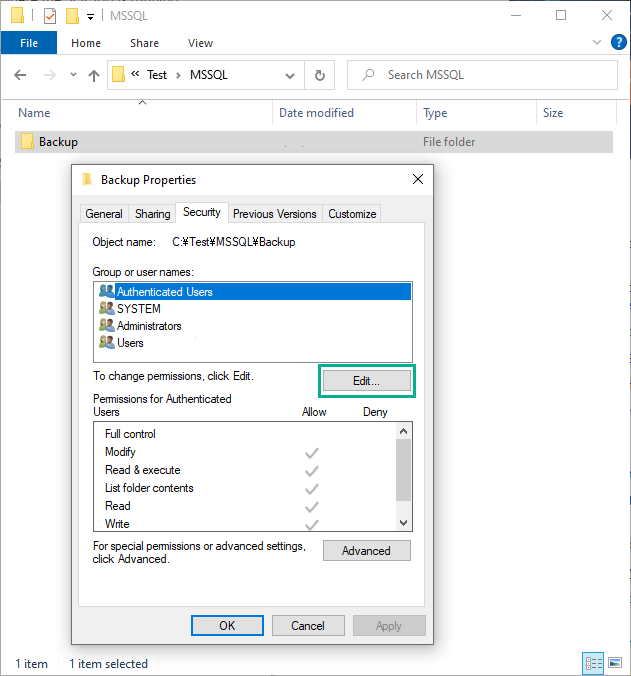Go back using the Back arrow

(x=21, y=75)
